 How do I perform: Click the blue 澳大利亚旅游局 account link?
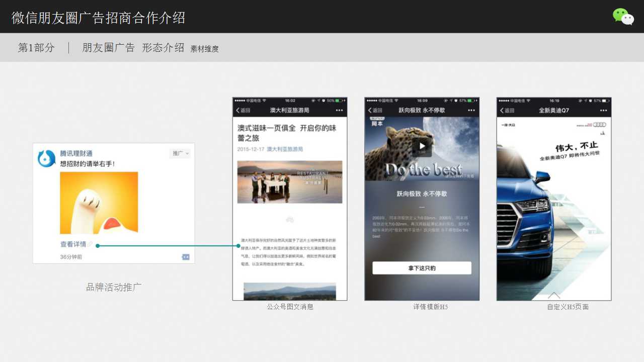coord(285,149)
